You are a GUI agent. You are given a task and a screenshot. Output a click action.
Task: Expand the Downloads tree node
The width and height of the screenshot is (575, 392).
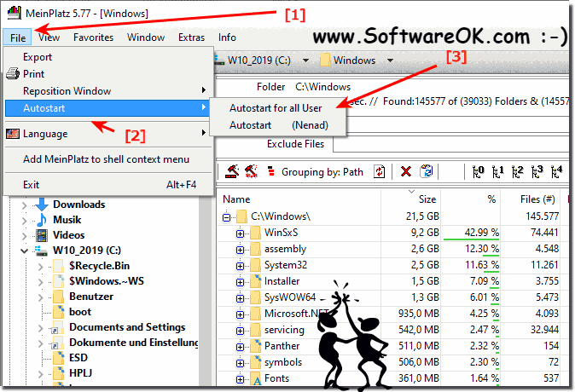point(24,205)
